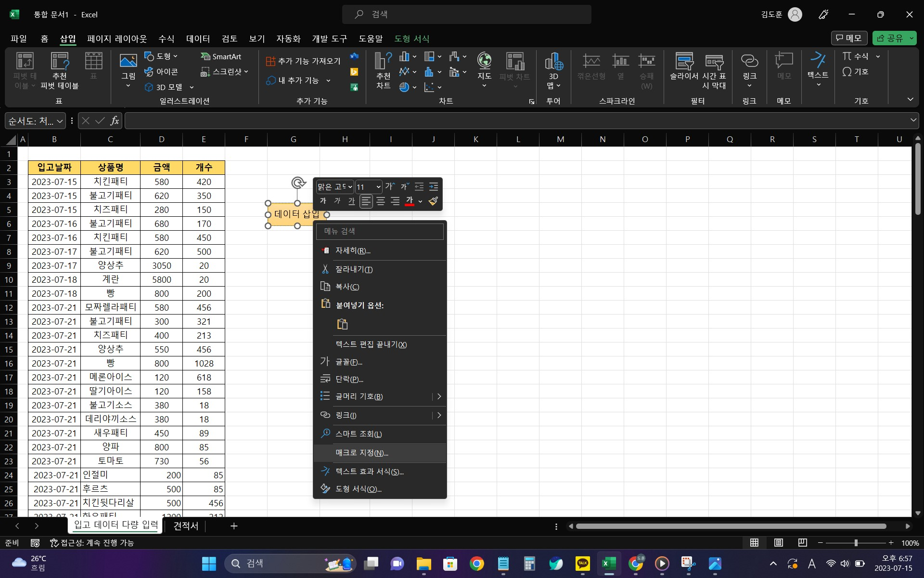924x578 pixels.
Task: Click the rotate handle above the shape
Action: (298, 183)
